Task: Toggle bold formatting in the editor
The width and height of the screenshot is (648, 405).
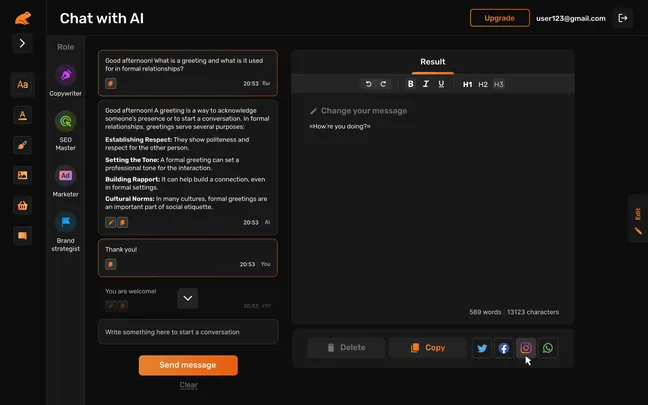Action: (x=410, y=84)
